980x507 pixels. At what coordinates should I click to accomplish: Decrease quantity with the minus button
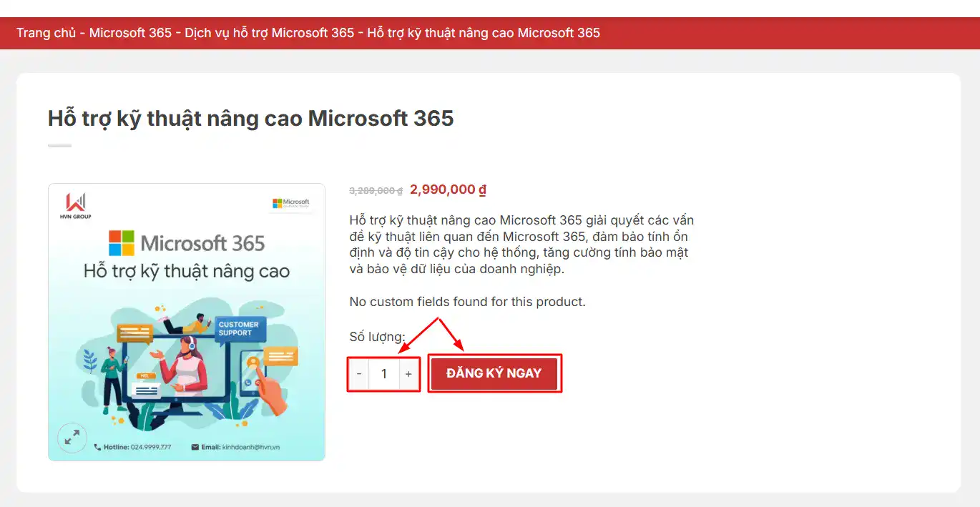pyautogui.click(x=359, y=373)
